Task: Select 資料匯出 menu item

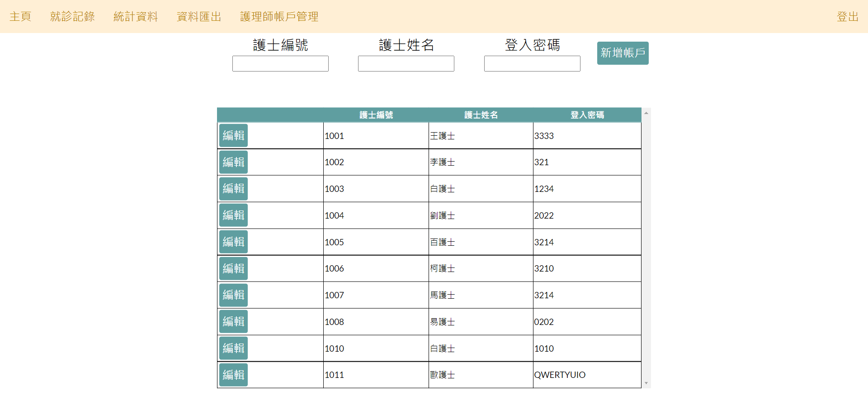Action: coord(199,17)
